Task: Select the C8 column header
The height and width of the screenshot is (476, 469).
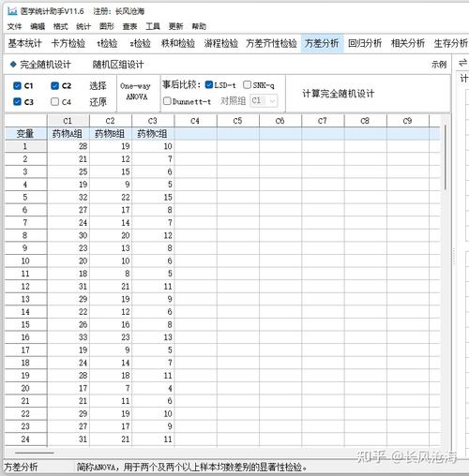Action: [x=365, y=121]
